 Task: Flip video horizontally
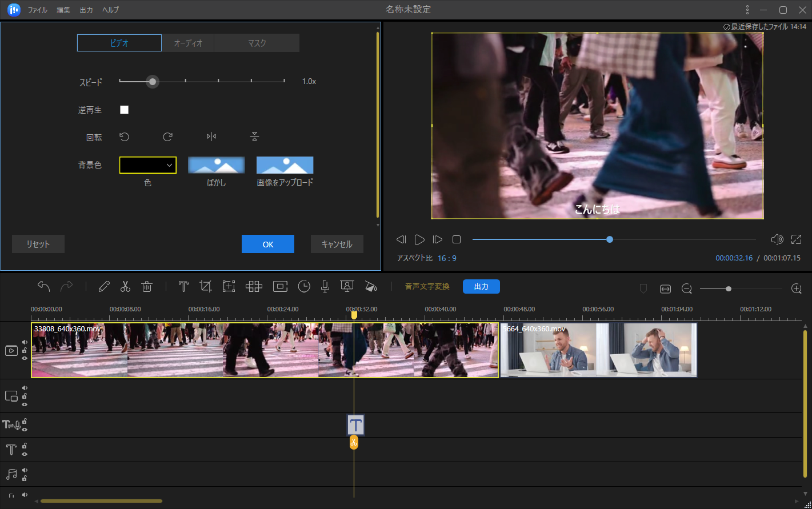(x=211, y=137)
